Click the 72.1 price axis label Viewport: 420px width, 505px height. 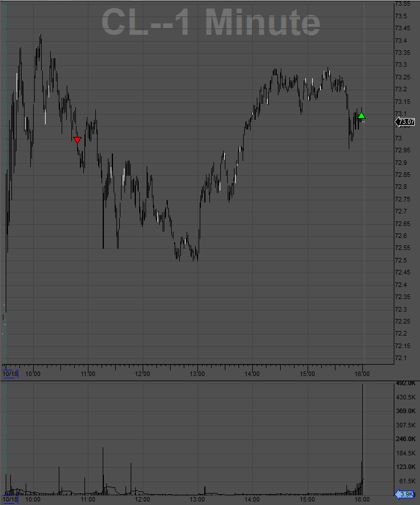pyautogui.click(x=401, y=358)
